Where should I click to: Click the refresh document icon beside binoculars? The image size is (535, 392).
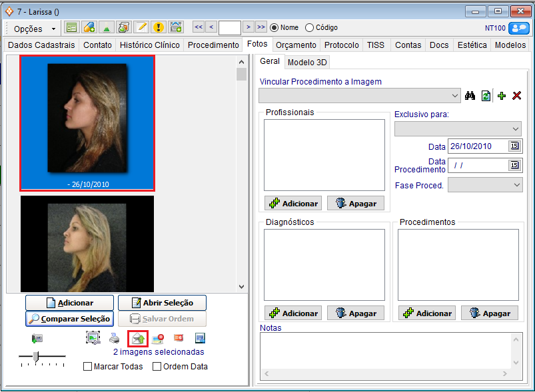click(x=486, y=96)
